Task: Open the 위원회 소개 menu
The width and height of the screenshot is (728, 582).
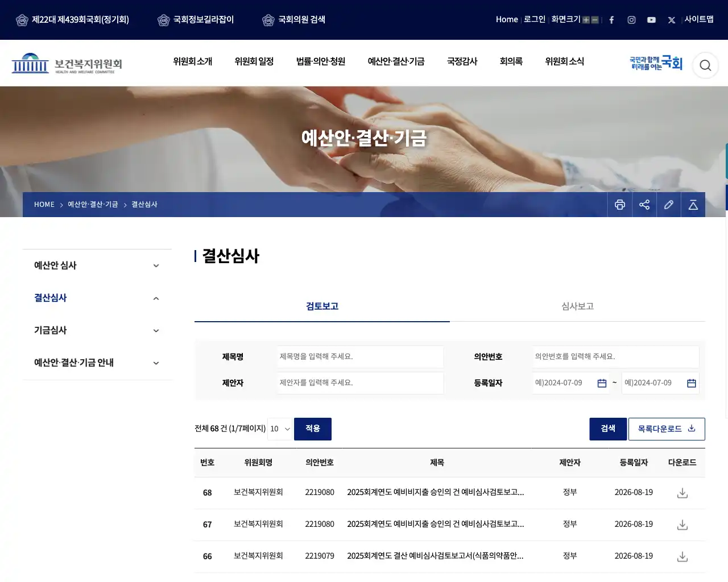Action: coord(193,61)
